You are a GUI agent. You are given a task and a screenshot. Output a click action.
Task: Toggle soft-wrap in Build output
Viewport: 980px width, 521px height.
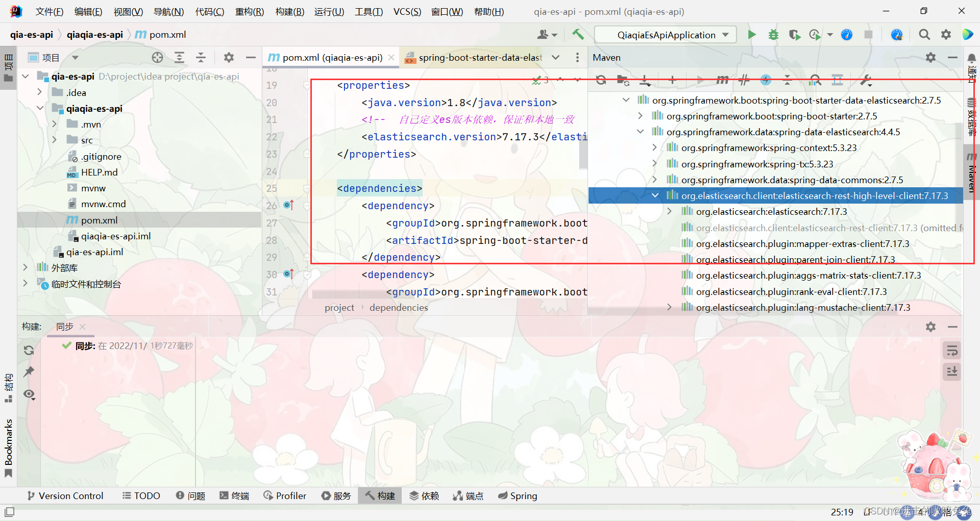click(952, 351)
